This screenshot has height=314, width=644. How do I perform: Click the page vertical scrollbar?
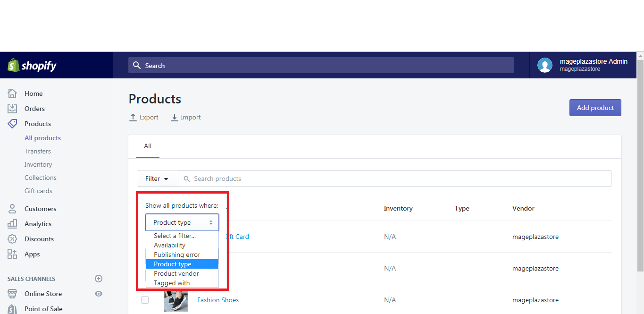[x=640, y=165]
